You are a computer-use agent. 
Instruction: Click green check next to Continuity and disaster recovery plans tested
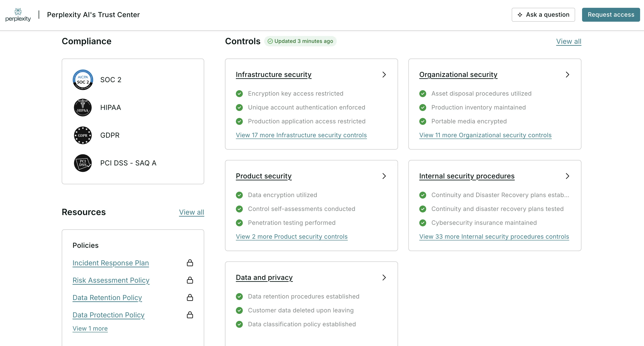(423, 209)
